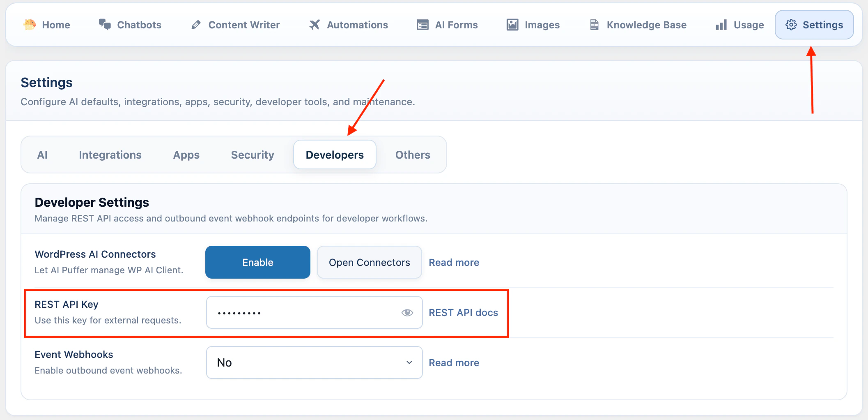
Task: Open Read more link for Event Webhooks
Action: click(x=454, y=363)
